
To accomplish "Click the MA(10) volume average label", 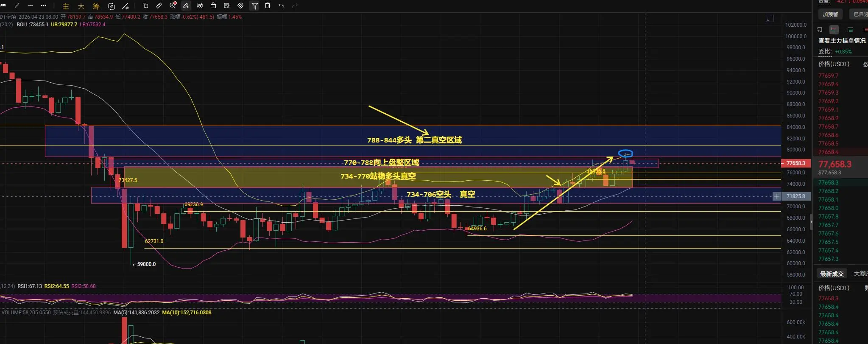I will click(x=187, y=313).
